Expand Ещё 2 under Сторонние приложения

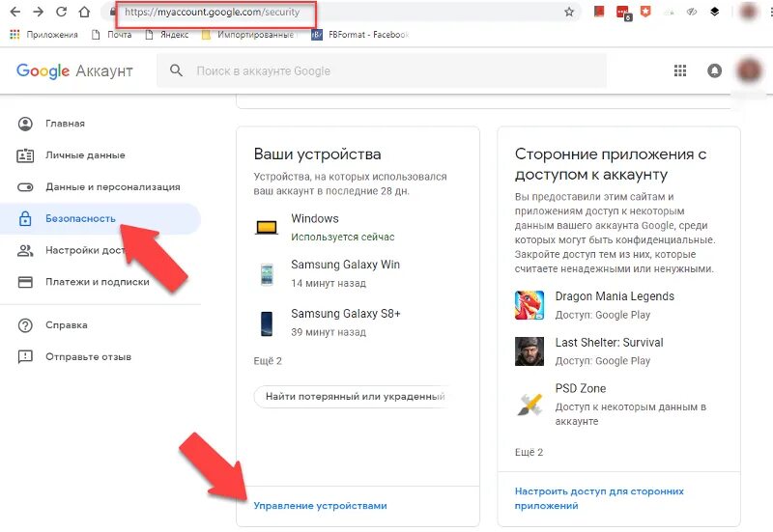coord(529,452)
